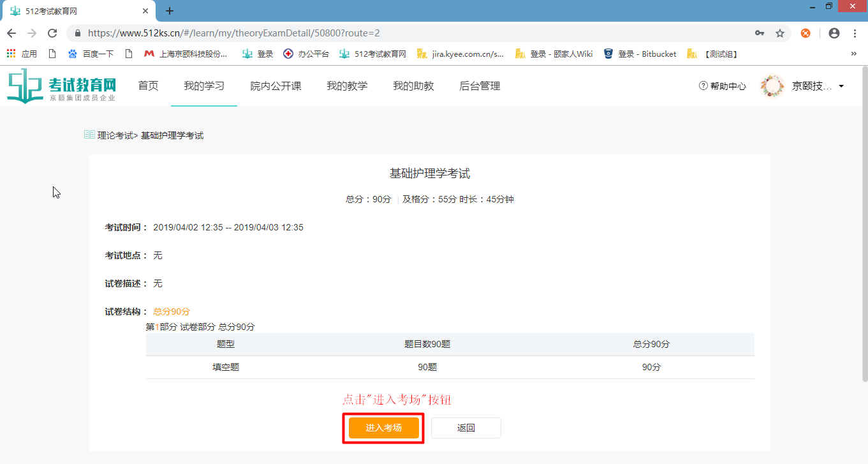Click the user avatar picture

pyautogui.click(x=772, y=86)
